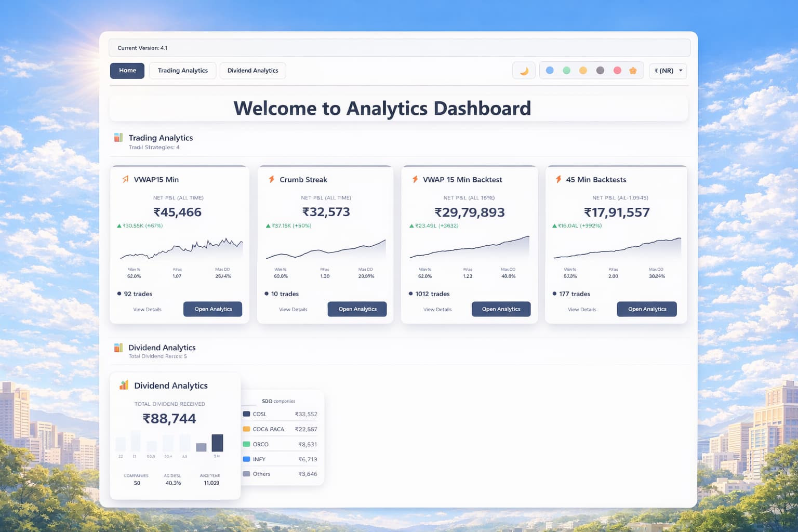Switch to the Trading Analytics tab
The image size is (798, 532).
[182, 71]
